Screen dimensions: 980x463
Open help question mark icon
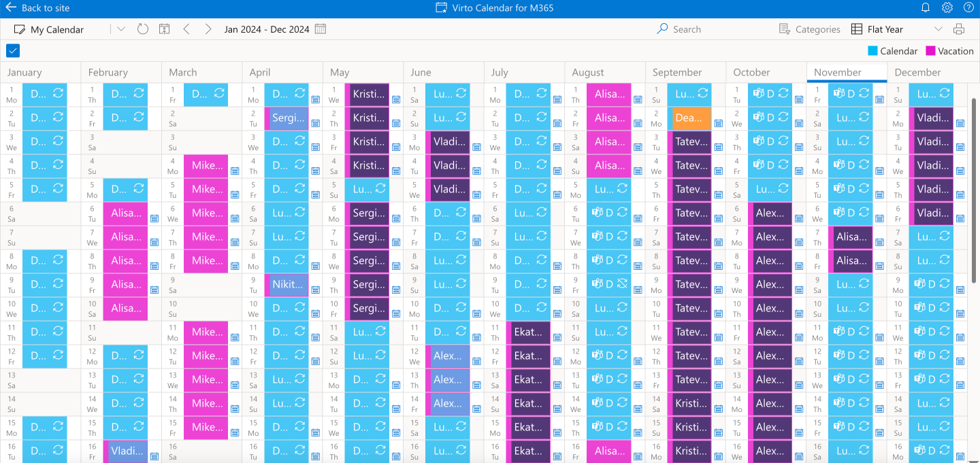pos(968,8)
